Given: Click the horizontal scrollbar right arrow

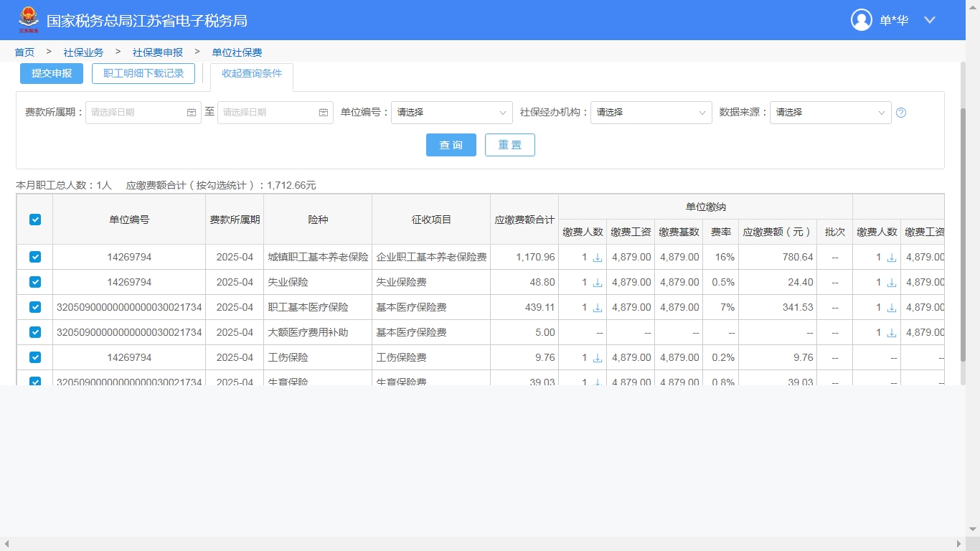Looking at the screenshot, I should (x=959, y=544).
